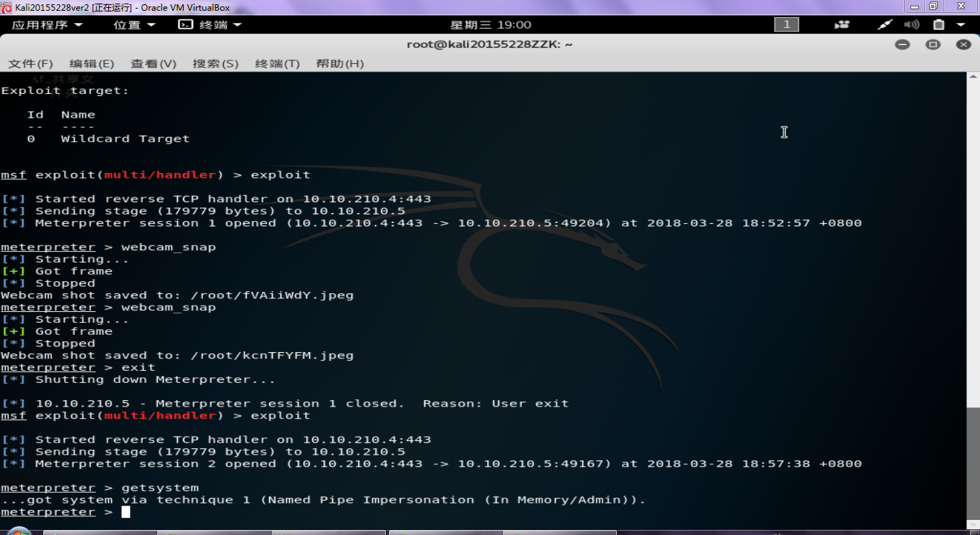Open the 终端(T) menu
Screen dimensions: 980x535
(277, 63)
